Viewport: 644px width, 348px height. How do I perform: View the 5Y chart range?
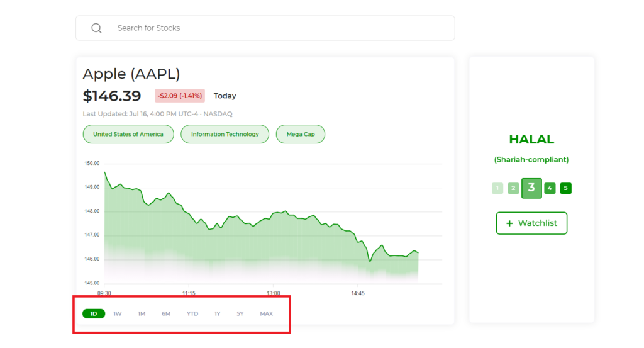tap(240, 313)
